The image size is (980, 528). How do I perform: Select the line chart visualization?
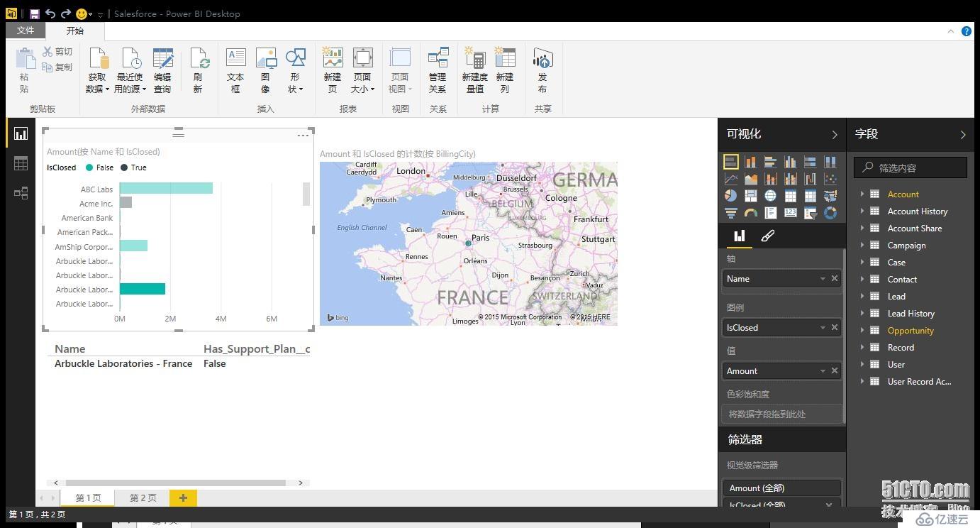click(x=730, y=179)
